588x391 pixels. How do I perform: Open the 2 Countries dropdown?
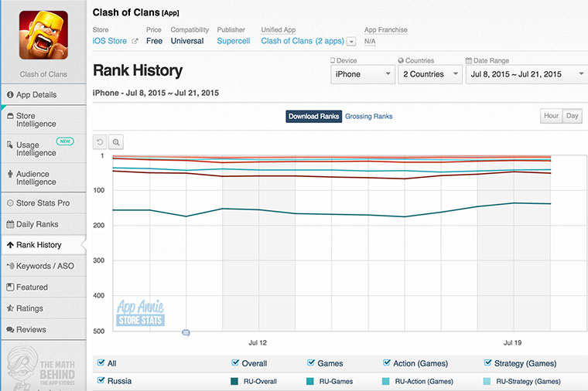click(429, 74)
